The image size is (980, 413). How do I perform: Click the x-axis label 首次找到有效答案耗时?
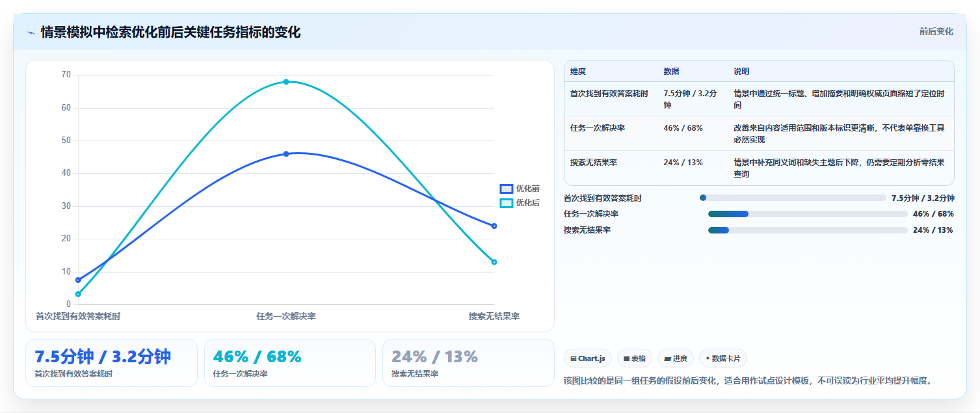click(78, 317)
